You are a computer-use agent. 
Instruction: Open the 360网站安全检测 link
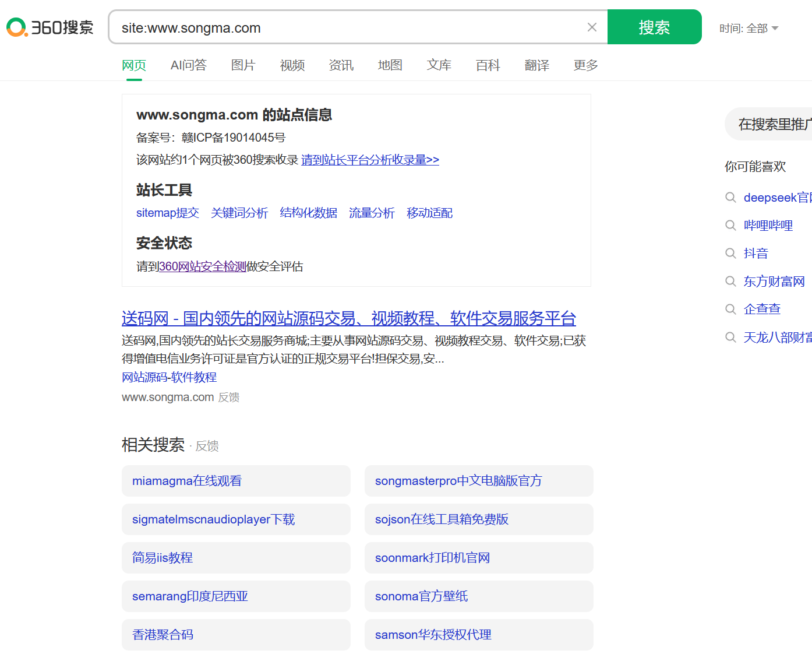click(203, 266)
